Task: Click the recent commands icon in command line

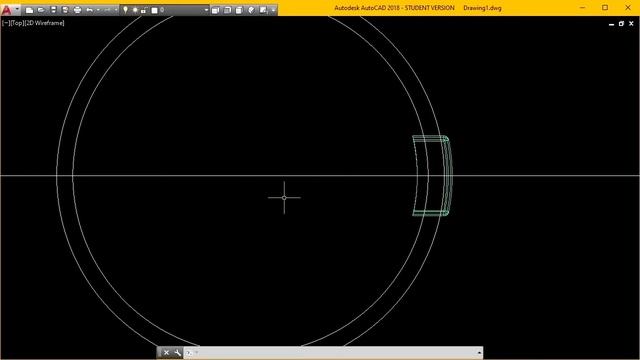Action: [189, 353]
